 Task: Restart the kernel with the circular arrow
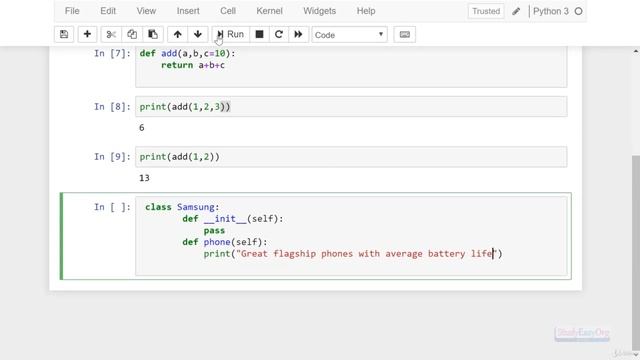pos(279,34)
